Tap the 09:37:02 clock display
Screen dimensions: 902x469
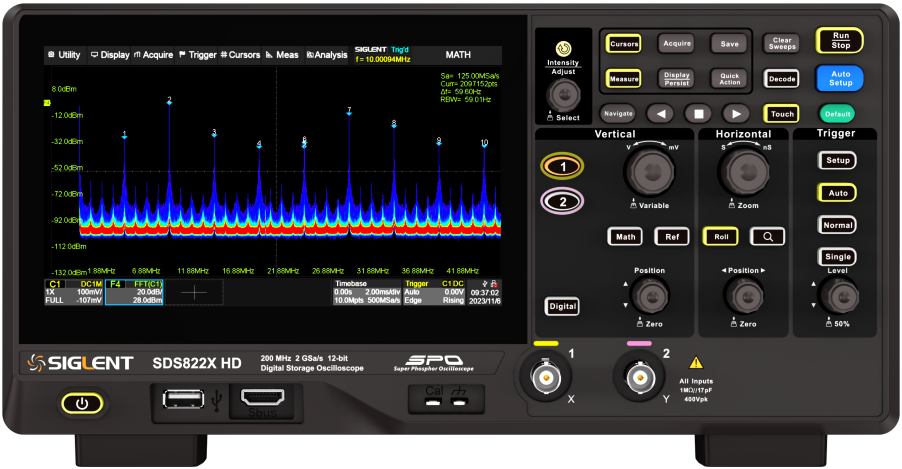[x=484, y=293]
